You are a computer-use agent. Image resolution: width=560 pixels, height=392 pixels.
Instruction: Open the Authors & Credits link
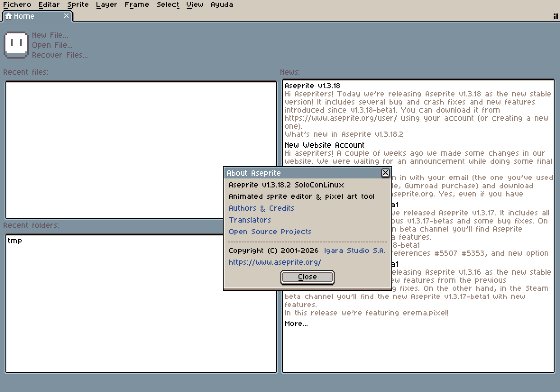262,208
